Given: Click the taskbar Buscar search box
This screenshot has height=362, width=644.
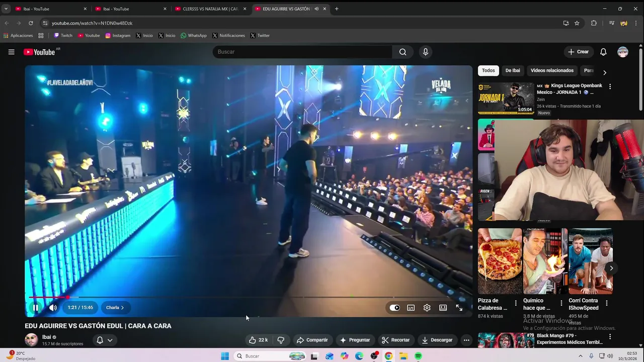Looking at the screenshot, I should coord(270,356).
